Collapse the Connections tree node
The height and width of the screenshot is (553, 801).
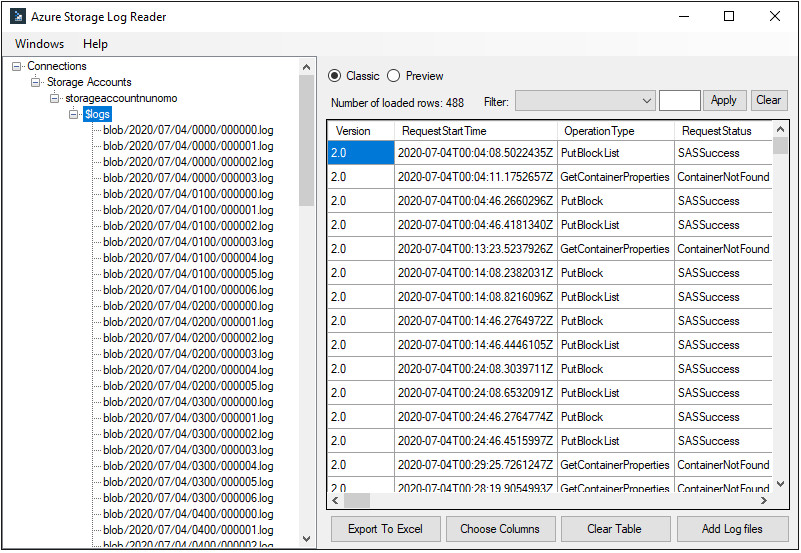[x=16, y=66]
